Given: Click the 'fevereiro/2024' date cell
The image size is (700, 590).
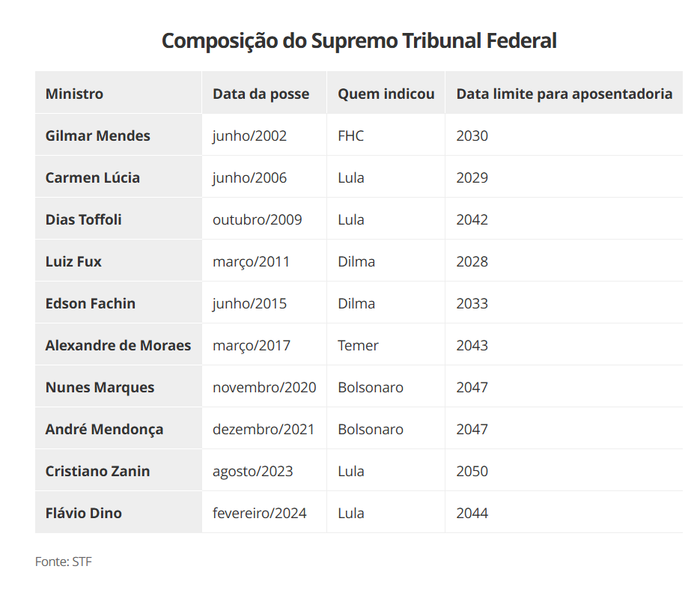Looking at the screenshot, I should [x=259, y=513].
